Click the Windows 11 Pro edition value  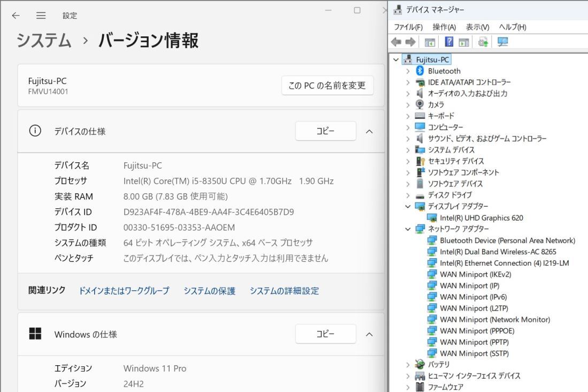point(155,368)
